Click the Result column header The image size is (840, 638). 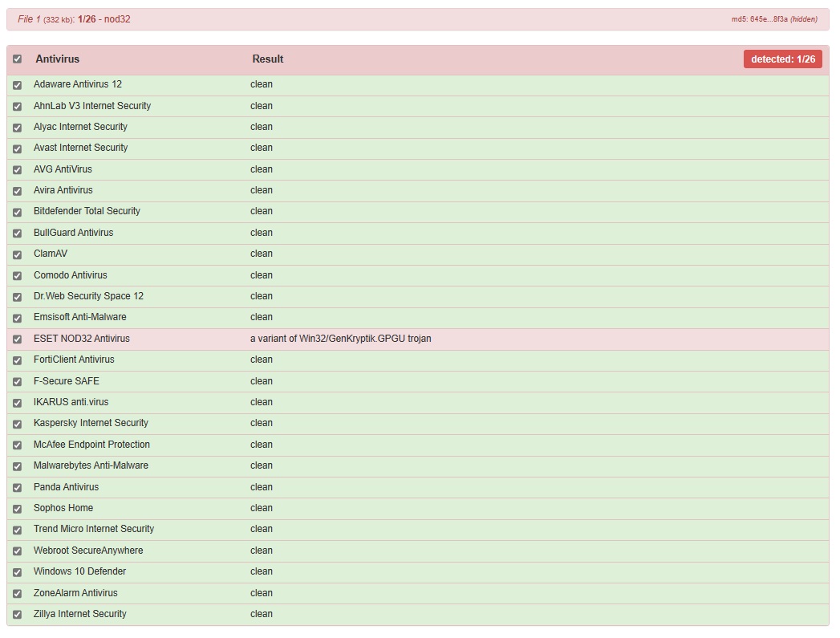(x=268, y=59)
